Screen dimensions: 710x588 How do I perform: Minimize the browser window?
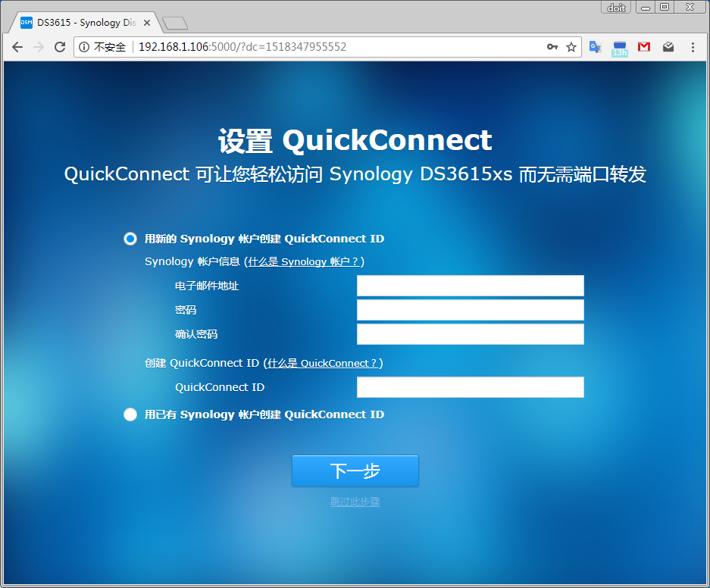click(646, 8)
